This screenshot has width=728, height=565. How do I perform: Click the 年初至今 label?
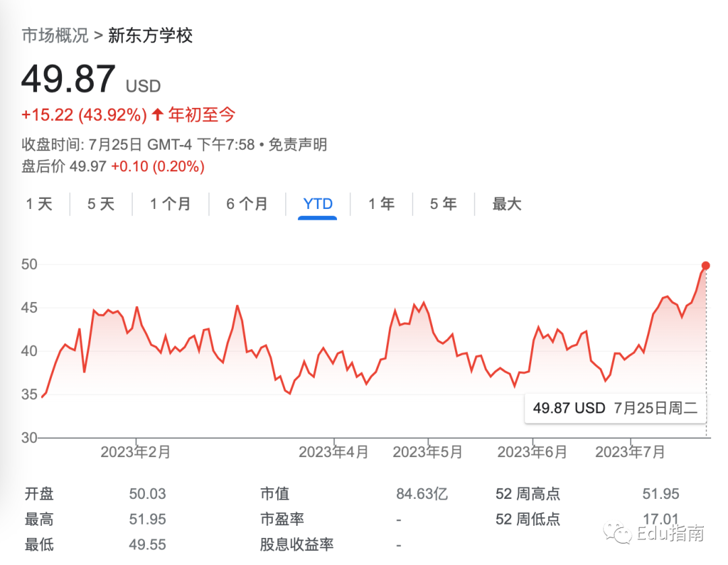pyautogui.click(x=202, y=115)
